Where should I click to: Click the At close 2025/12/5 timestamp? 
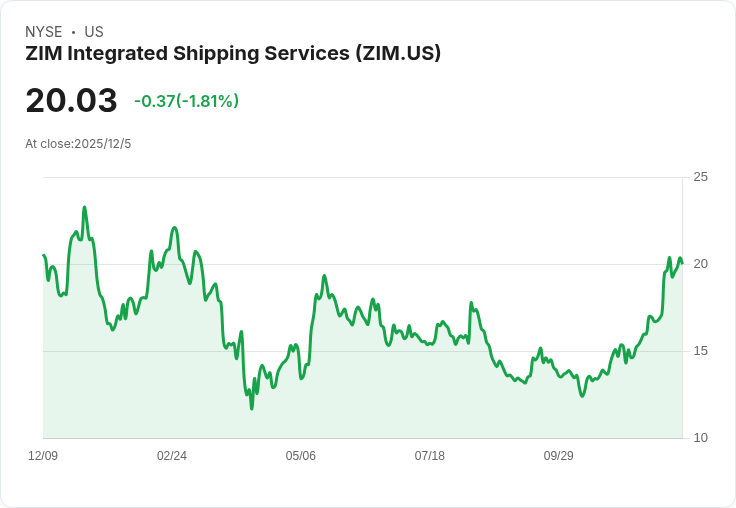pyautogui.click(x=78, y=144)
